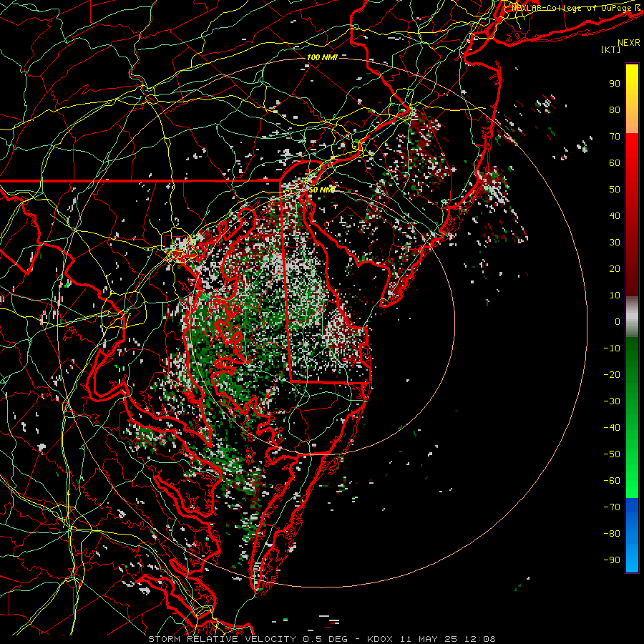Click the 10 value on velocity scale
The image size is (644, 644).
tap(615, 296)
